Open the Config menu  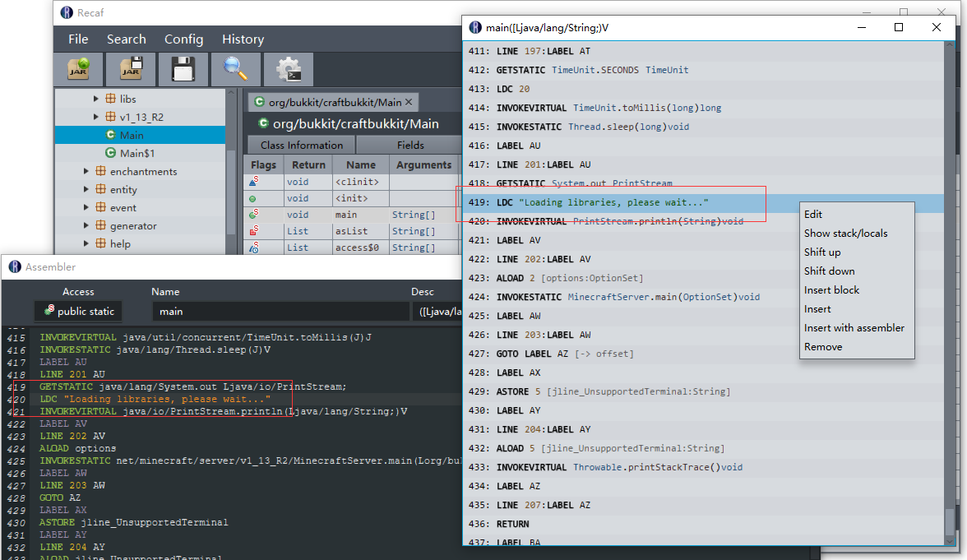pyautogui.click(x=183, y=39)
